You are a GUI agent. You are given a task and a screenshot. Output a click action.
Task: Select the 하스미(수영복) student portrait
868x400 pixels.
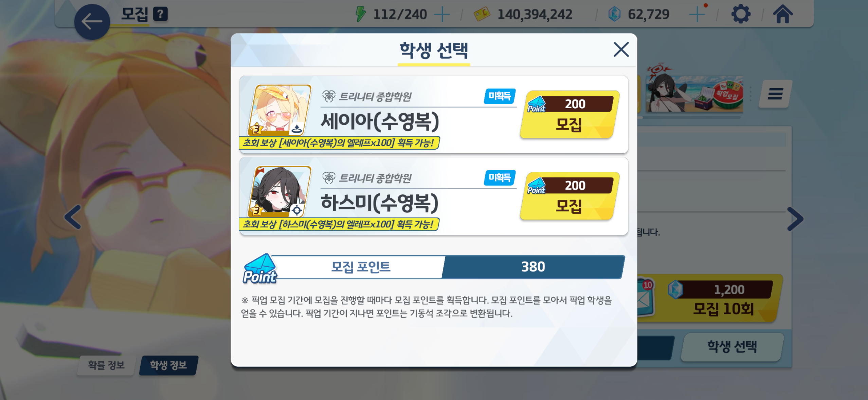[280, 191]
